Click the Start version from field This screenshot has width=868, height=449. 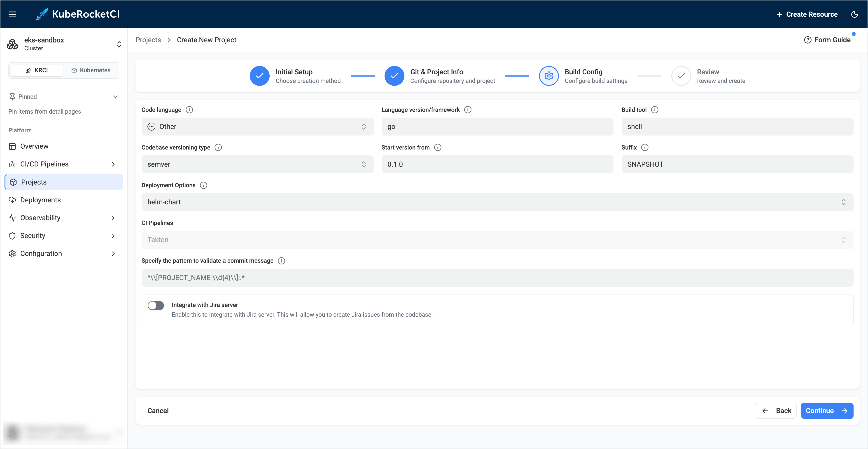pos(497,164)
